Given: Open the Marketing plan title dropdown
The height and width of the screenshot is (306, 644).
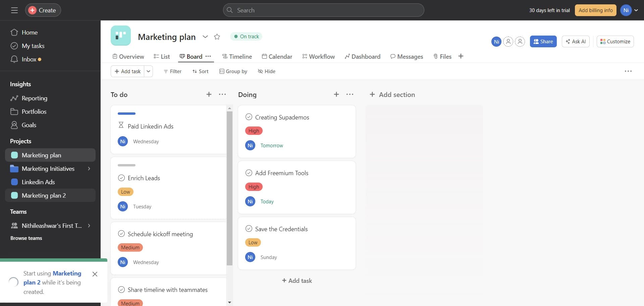Looking at the screenshot, I should (205, 37).
